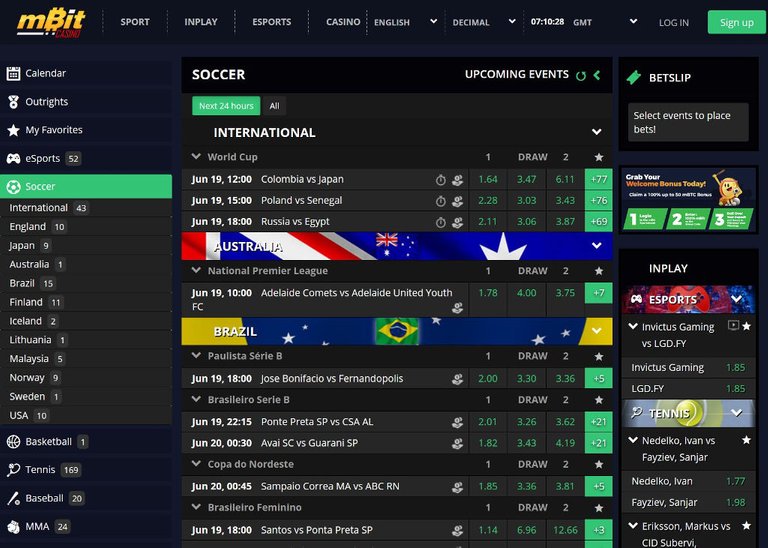This screenshot has height=548, width=768.
Task: Bet on draw 3.03 in Poland vs Senegal
Action: pos(527,201)
